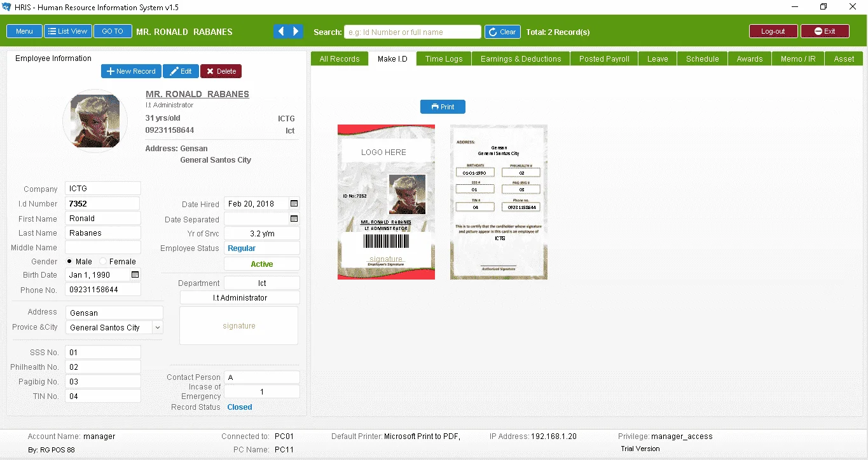Viewport: 868px width, 460px height.
Task: Click the Closed record status text
Action: [x=240, y=407]
